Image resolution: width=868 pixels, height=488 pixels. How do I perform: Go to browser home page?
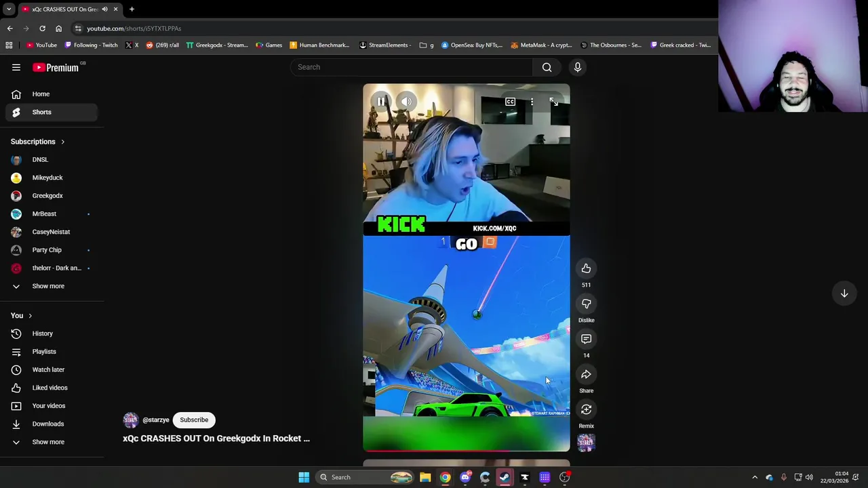pos(58,28)
